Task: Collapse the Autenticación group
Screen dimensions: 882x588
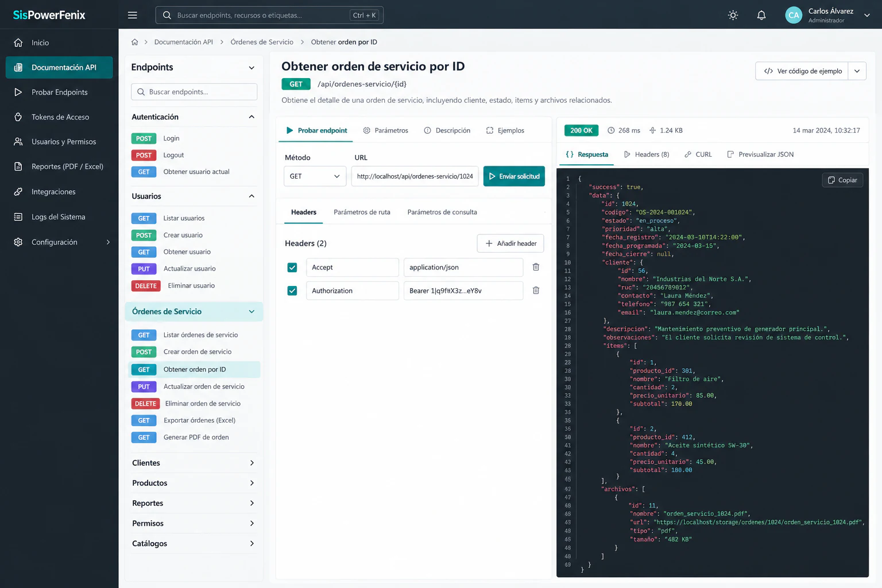Action: [252, 117]
